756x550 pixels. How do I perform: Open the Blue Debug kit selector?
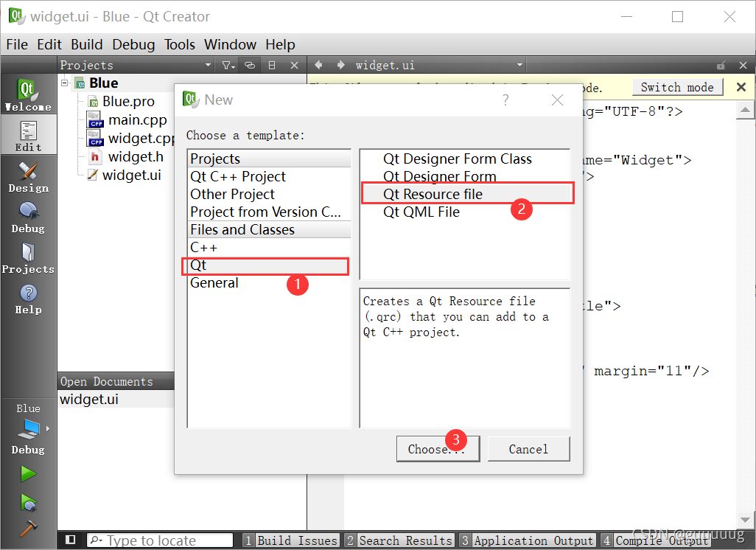pyautogui.click(x=29, y=428)
